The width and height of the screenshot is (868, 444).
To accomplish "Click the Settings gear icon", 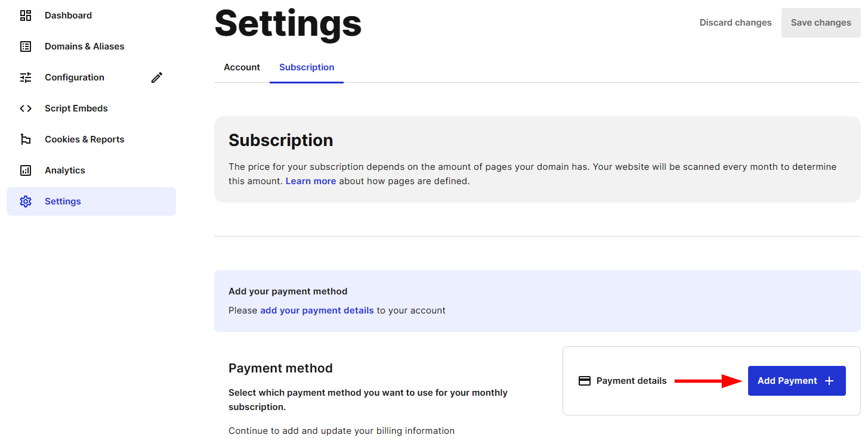I will pos(25,201).
